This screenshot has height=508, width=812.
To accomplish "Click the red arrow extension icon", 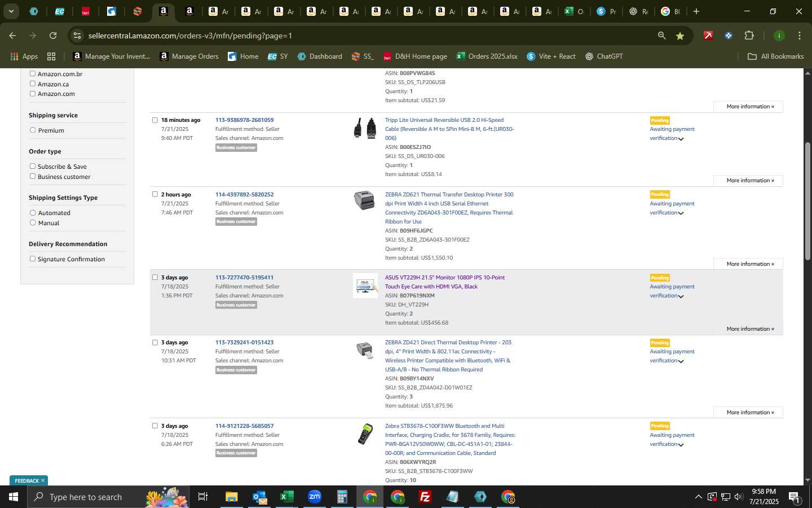I will [708, 36].
